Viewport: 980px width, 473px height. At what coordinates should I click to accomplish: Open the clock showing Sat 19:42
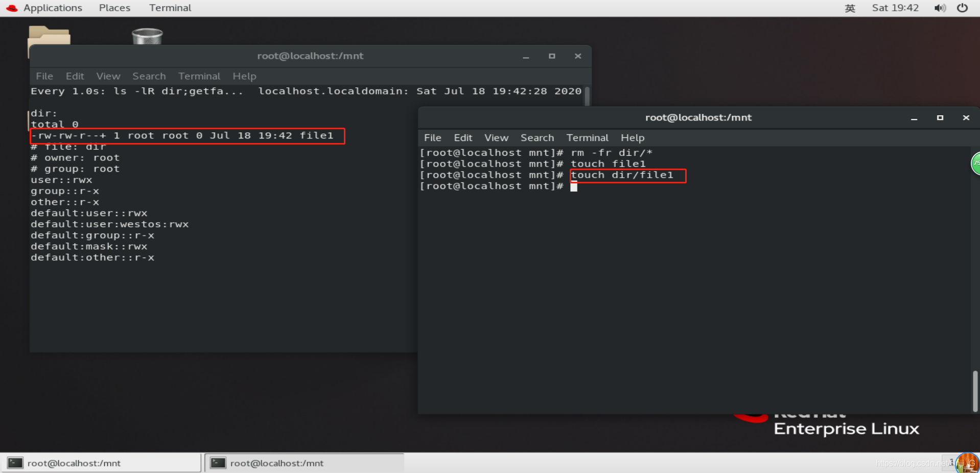tap(895, 8)
